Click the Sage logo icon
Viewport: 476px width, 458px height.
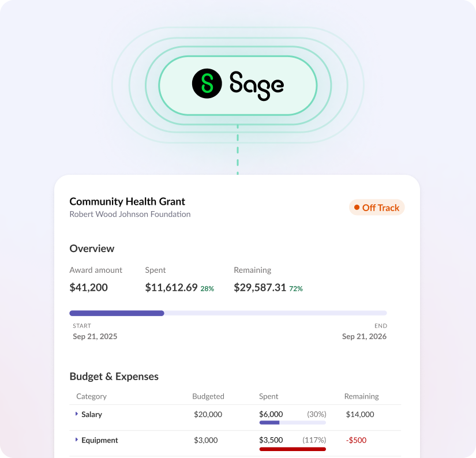tap(207, 84)
